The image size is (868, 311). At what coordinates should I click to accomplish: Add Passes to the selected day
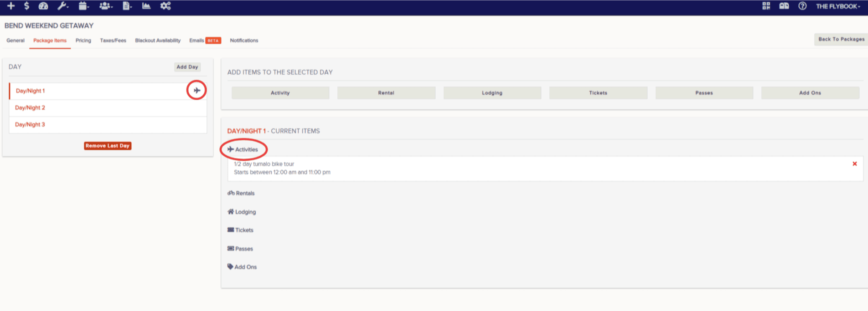[x=704, y=93]
